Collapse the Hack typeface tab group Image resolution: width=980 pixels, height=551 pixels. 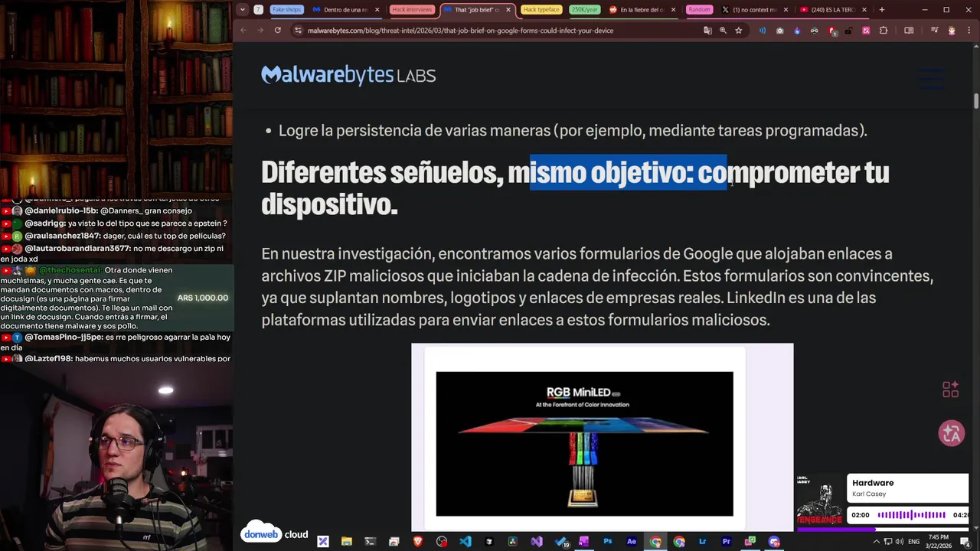541,10
